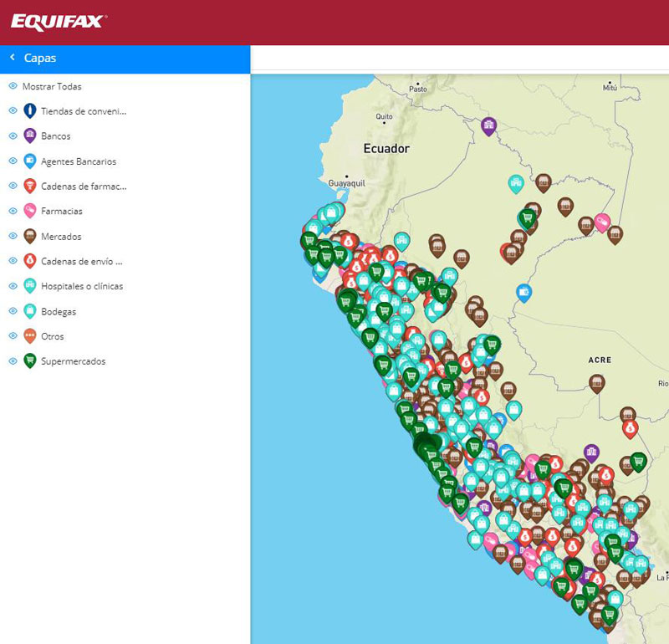Click the orange Otros pin in legend
Image resolution: width=669 pixels, height=644 pixels.
tap(30, 336)
